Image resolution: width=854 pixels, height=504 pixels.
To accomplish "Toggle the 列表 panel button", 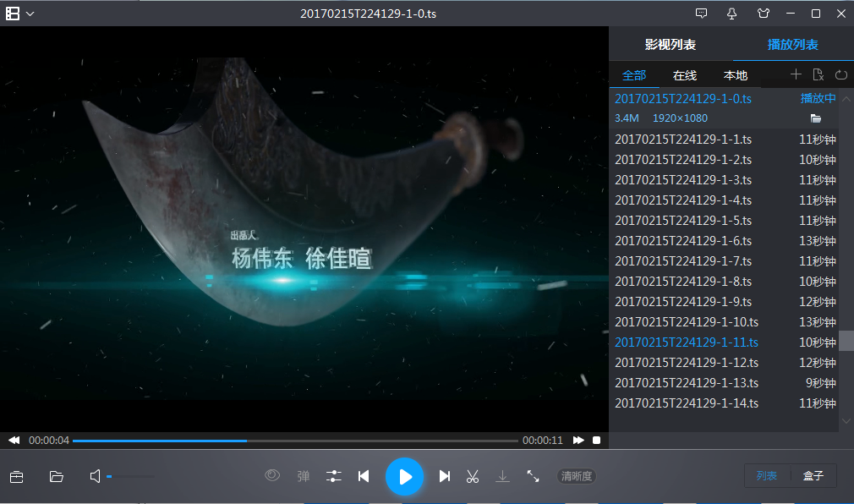I will point(766,476).
